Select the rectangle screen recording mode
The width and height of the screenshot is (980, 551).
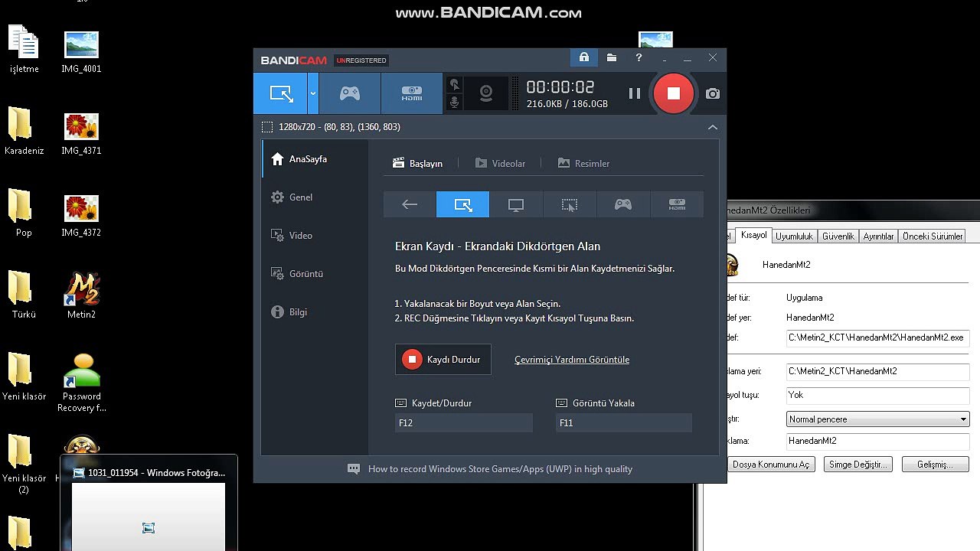coord(281,93)
